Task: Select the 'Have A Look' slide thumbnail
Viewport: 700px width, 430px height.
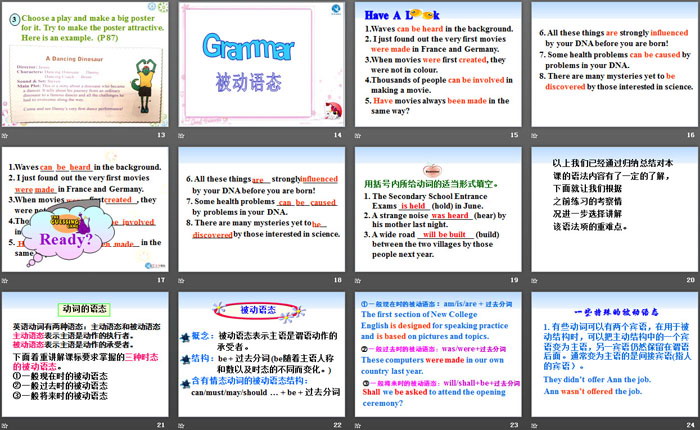Action: 436,62
